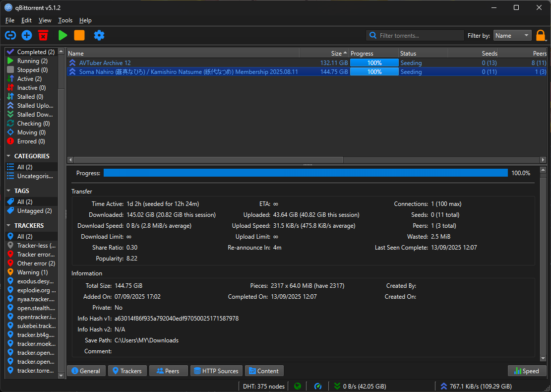
Task: Sort torrents by the Size column header
Action: point(324,54)
